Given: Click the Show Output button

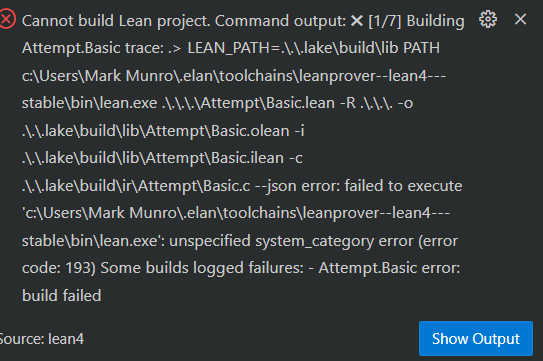Looking at the screenshot, I should pyautogui.click(x=475, y=338).
